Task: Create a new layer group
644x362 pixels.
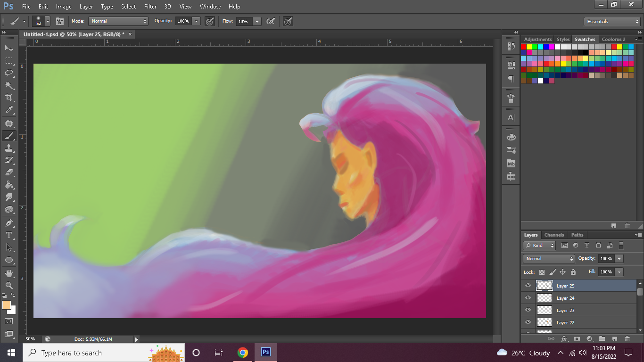Action: (x=602, y=339)
